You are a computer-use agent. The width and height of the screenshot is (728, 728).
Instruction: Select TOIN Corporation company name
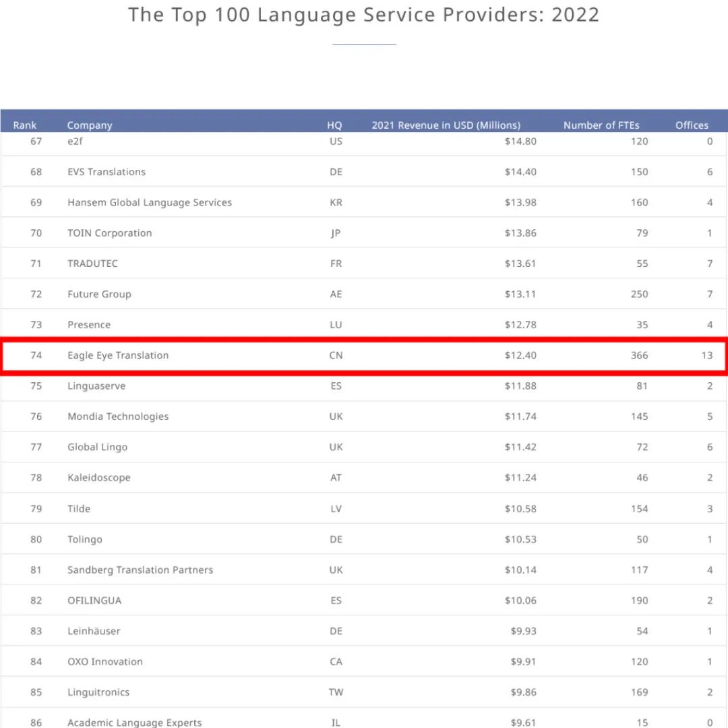click(110, 233)
